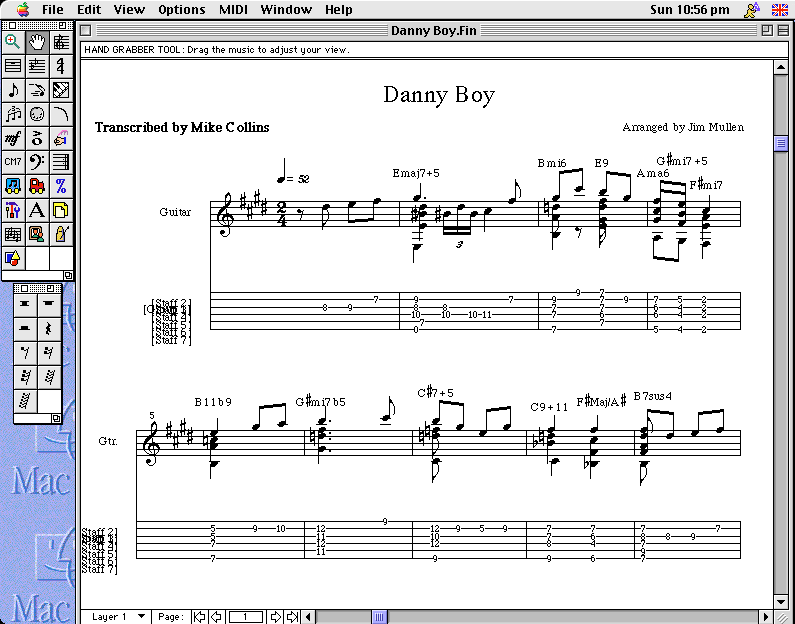This screenshot has height=624, width=795.
Task: Choose the quarter rest in rests palette
Action: click(49, 328)
